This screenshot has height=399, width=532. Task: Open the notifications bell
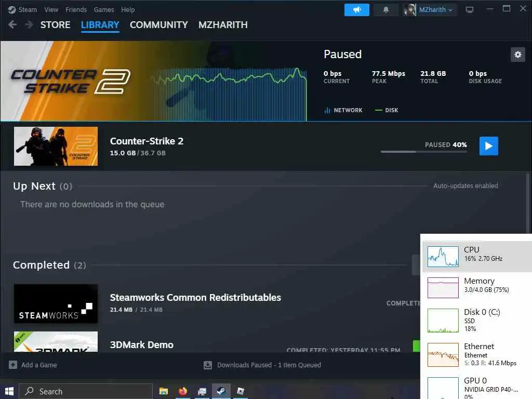[x=386, y=10]
